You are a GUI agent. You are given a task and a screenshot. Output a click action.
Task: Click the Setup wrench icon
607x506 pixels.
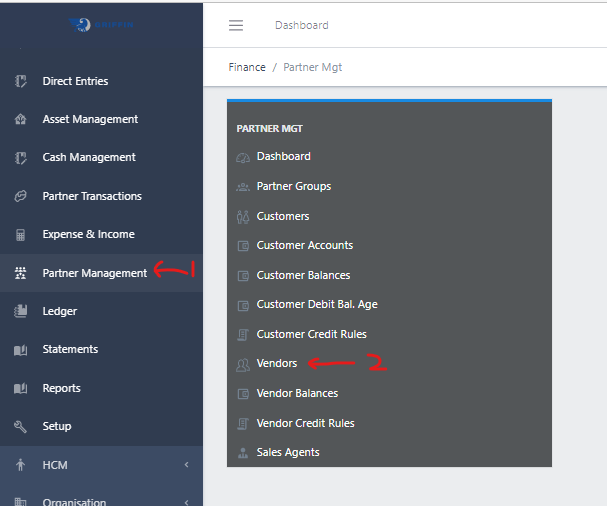[21, 426]
